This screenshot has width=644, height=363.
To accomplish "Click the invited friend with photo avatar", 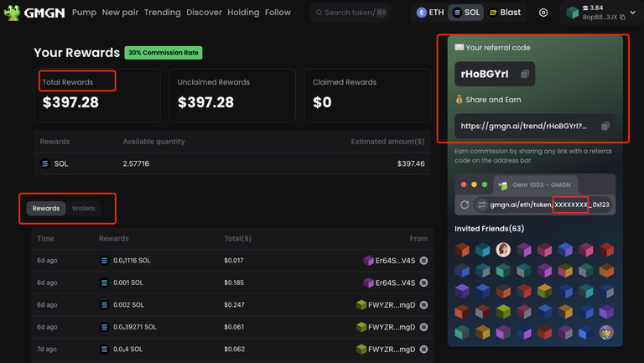I will click(504, 250).
